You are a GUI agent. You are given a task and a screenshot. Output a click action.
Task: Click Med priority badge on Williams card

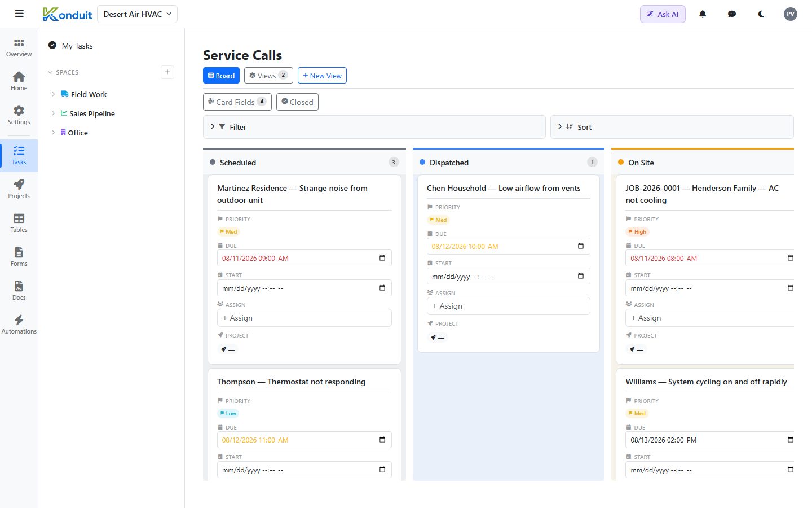point(637,413)
